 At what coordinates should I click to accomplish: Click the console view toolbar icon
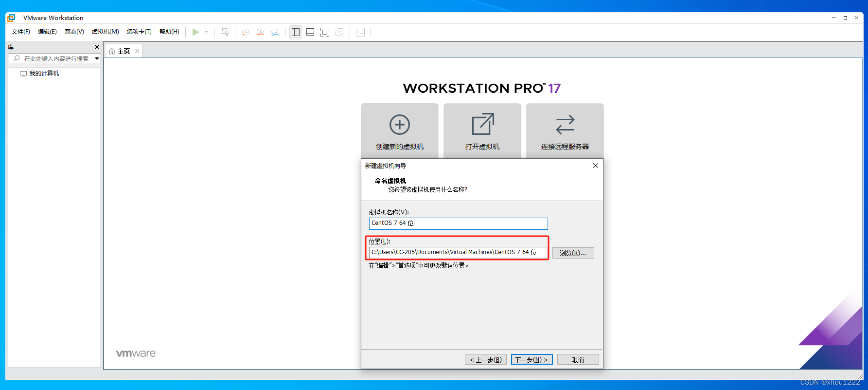360,32
